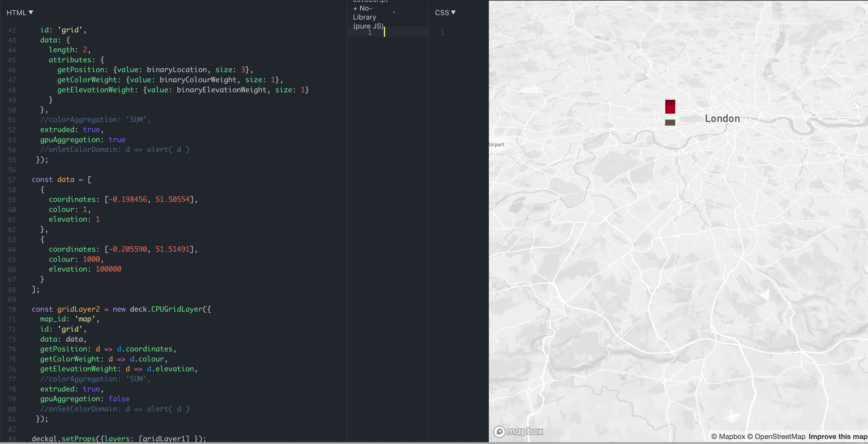Click line number 70 in the code editor

pyautogui.click(x=12, y=309)
